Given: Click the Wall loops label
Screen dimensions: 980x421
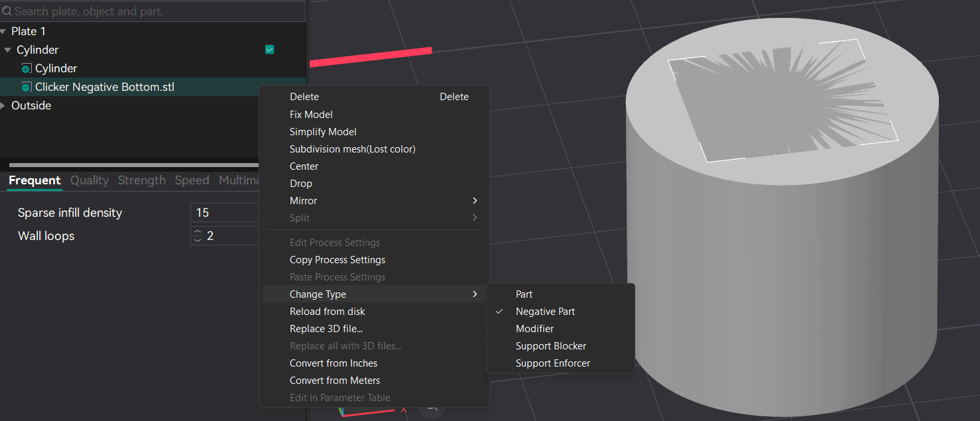Looking at the screenshot, I should [x=46, y=236].
